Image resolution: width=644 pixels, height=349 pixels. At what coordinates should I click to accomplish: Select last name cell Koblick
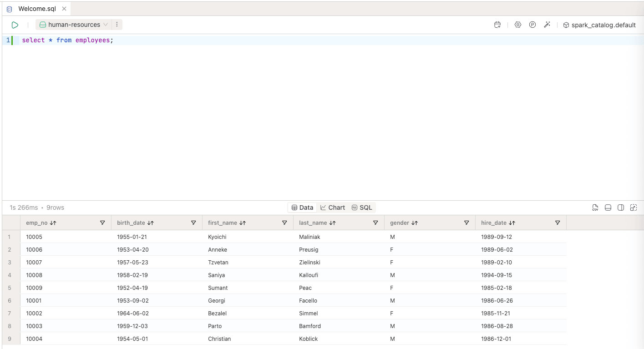pyautogui.click(x=339, y=339)
